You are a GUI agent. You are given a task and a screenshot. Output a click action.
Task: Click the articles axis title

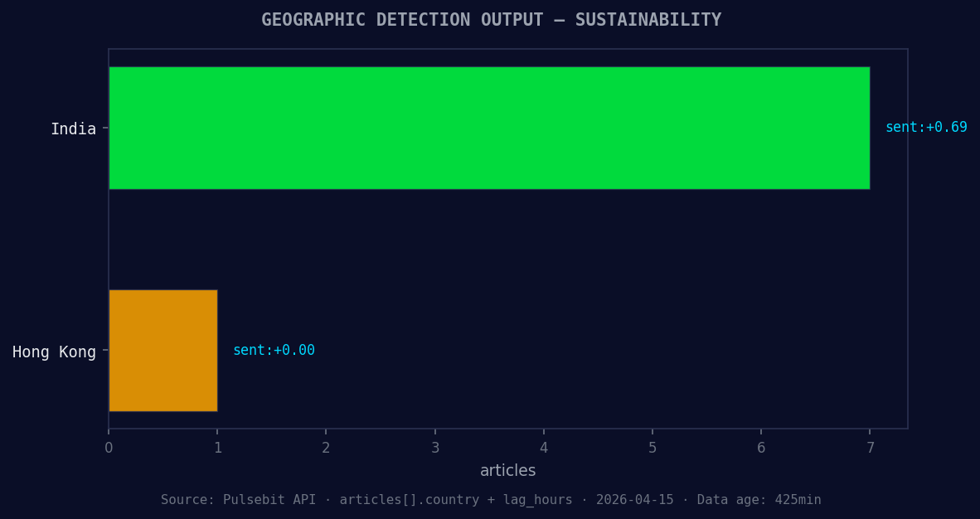[x=508, y=470]
